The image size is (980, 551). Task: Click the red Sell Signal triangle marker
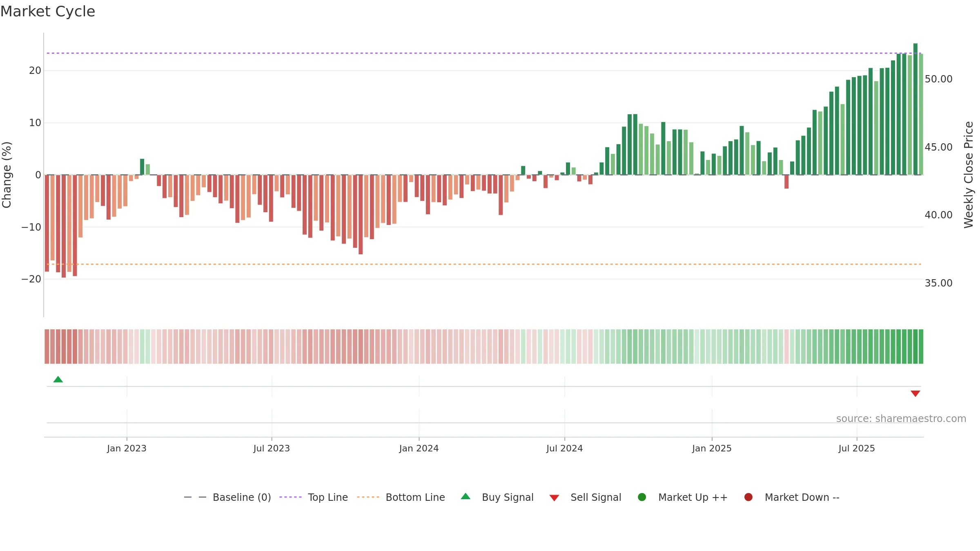(915, 393)
